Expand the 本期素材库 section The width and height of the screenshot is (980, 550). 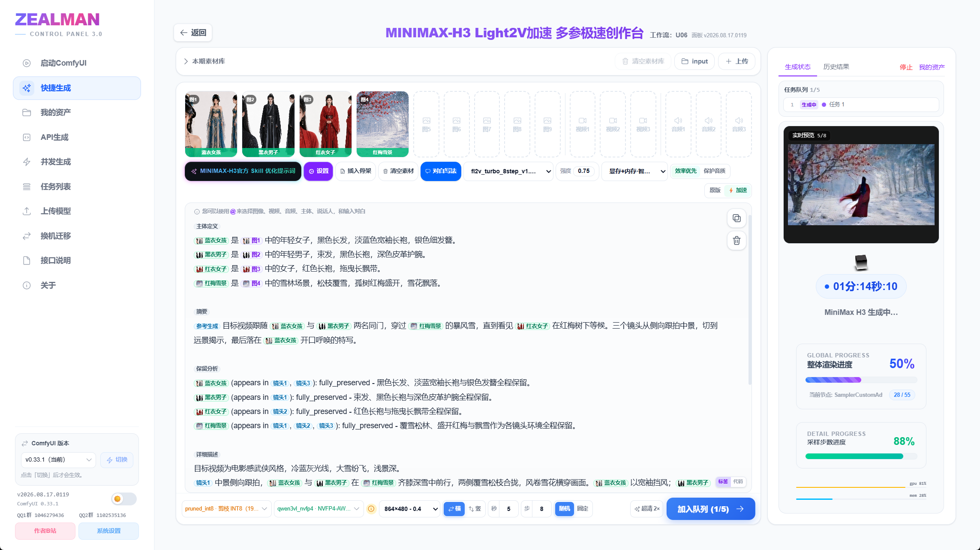(x=204, y=61)
